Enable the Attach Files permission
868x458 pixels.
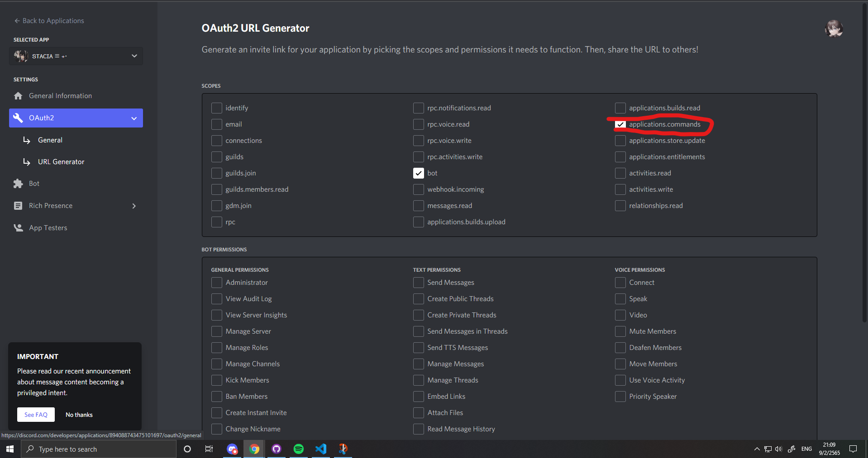pyautogui.click(x=419, y=413)
